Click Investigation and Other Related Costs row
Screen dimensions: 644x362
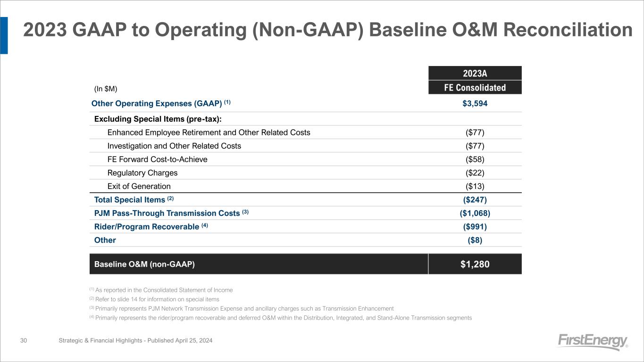tap(174, 146)
